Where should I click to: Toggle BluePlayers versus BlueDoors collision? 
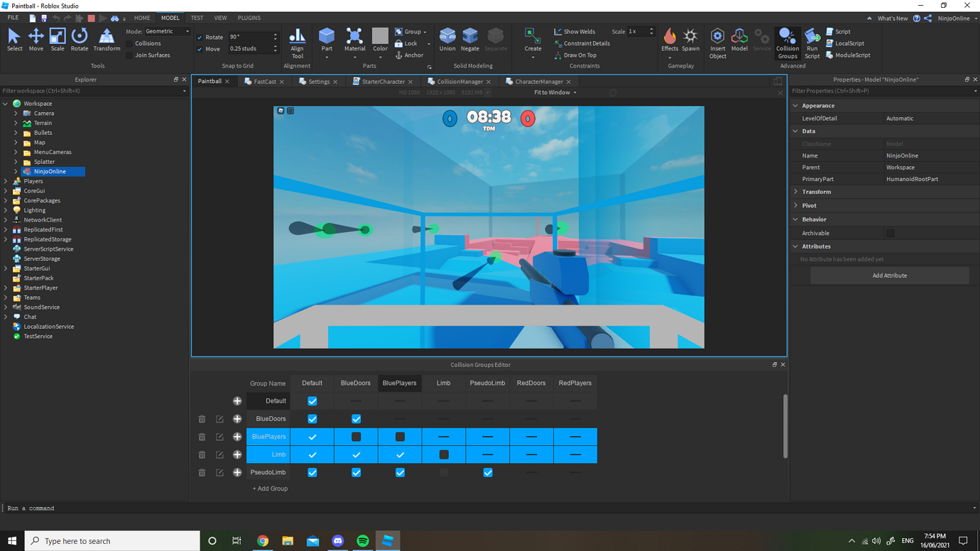point(356,437)
